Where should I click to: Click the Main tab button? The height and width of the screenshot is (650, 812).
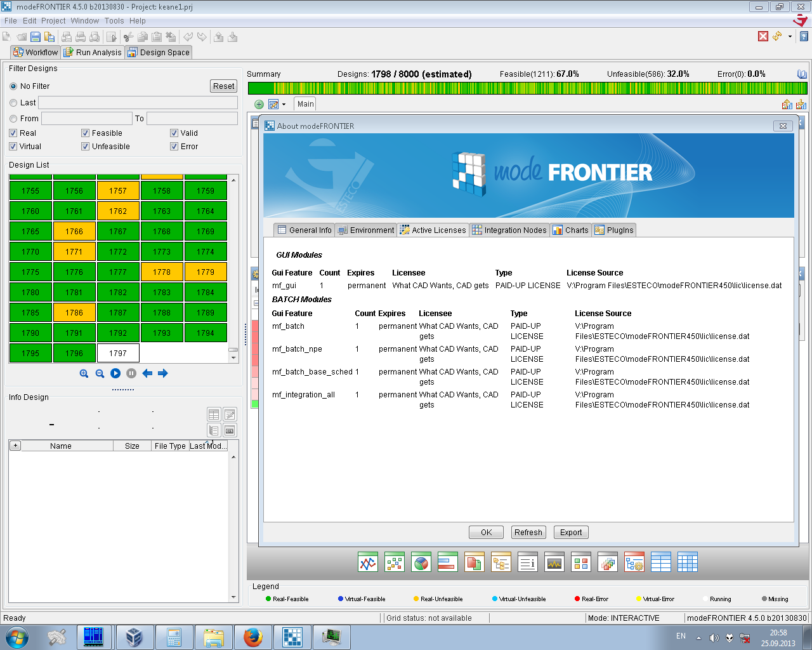[x=306, y=104]
